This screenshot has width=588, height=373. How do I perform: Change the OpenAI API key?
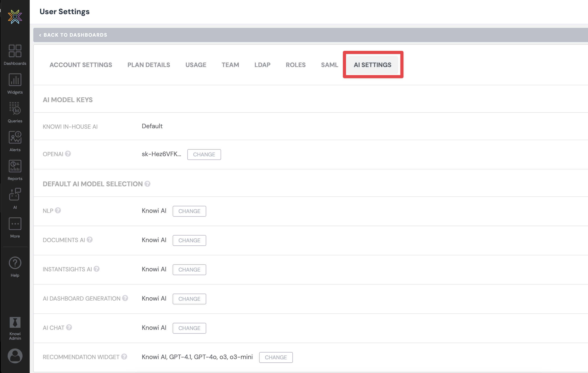coord(204,154)
